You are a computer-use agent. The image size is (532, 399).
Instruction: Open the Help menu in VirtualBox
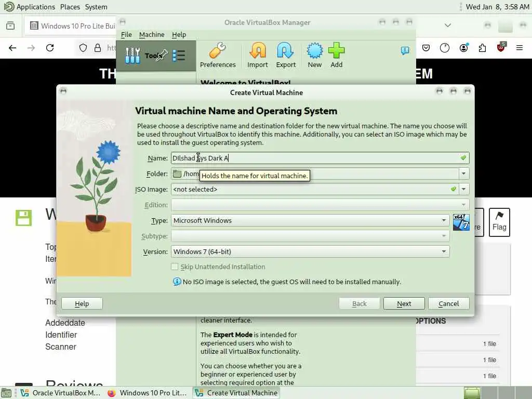[x=179, y=35]
